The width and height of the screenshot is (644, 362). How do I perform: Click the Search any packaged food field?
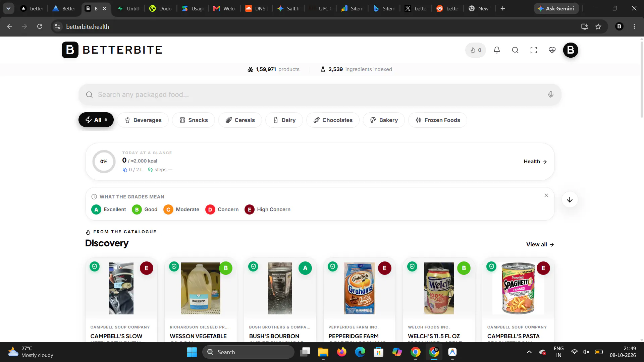point(320,95)
